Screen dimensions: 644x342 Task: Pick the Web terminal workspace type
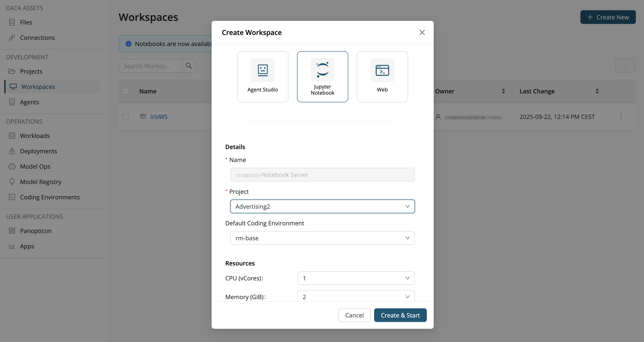pyautogui.click(x=382, y=76)
